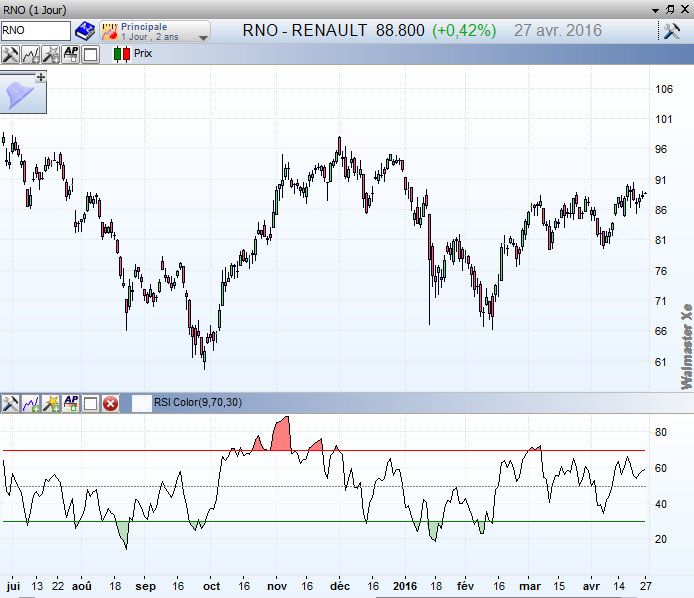The height and width of the screenshot is (598, 694).
Task: Close the RNO chart window
Action: 685,10
